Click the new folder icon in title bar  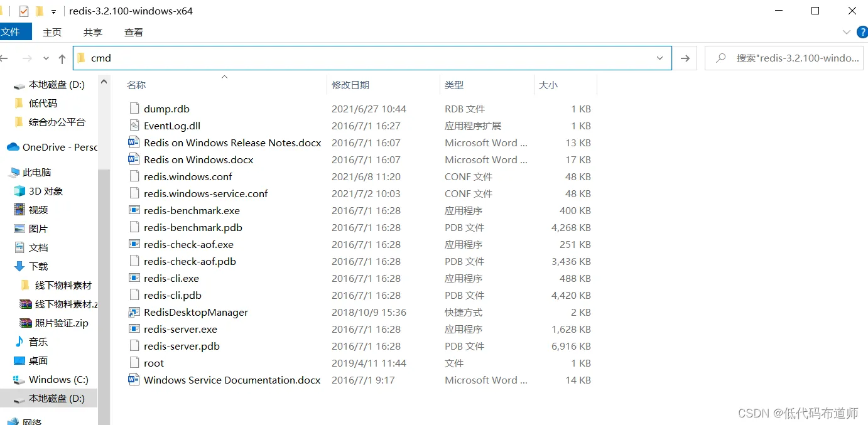[40, 11]
